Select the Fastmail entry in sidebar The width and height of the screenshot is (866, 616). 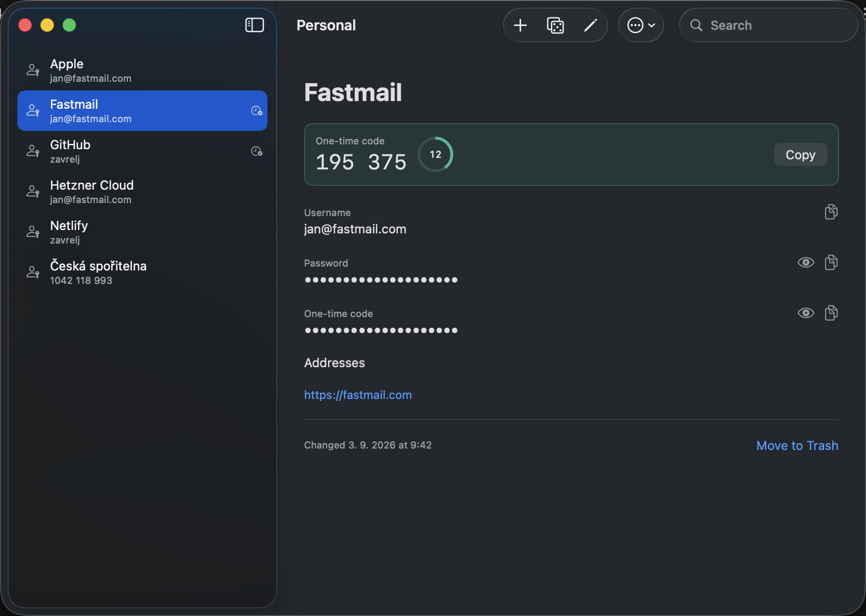pos(142,111)
